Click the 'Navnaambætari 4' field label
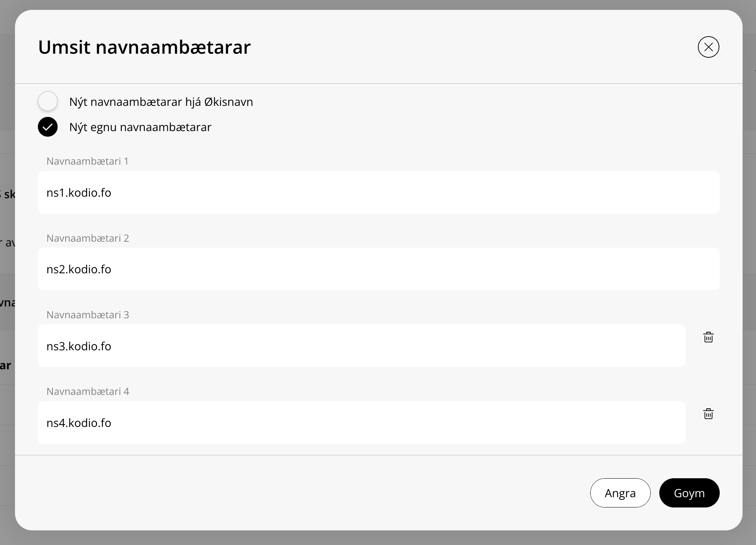Viewport: 756px width, 545px height. point(88,391)
